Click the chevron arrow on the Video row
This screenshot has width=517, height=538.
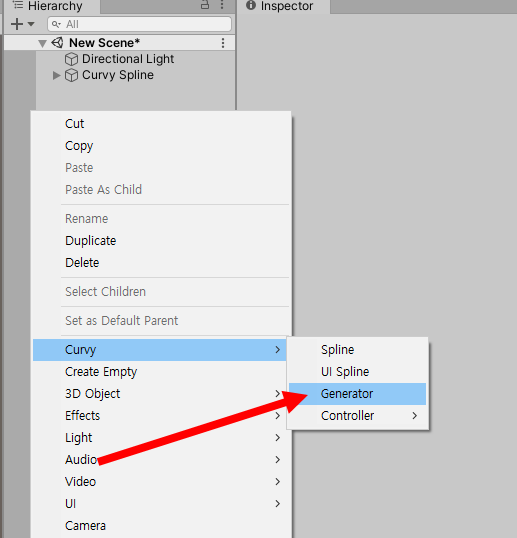point(278,481)
